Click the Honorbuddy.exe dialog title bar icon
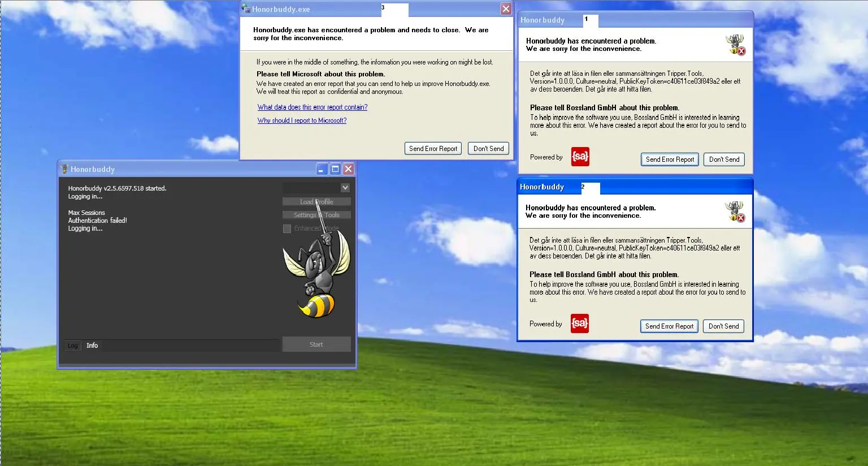Viewport: 868px width, 466px height. tap(246, 8)
